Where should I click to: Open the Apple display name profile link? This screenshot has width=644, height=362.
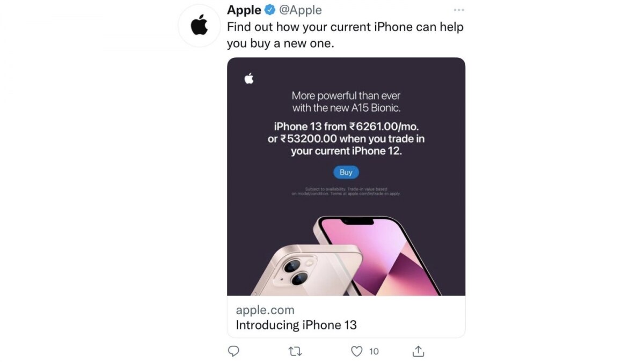pos(244,10)
